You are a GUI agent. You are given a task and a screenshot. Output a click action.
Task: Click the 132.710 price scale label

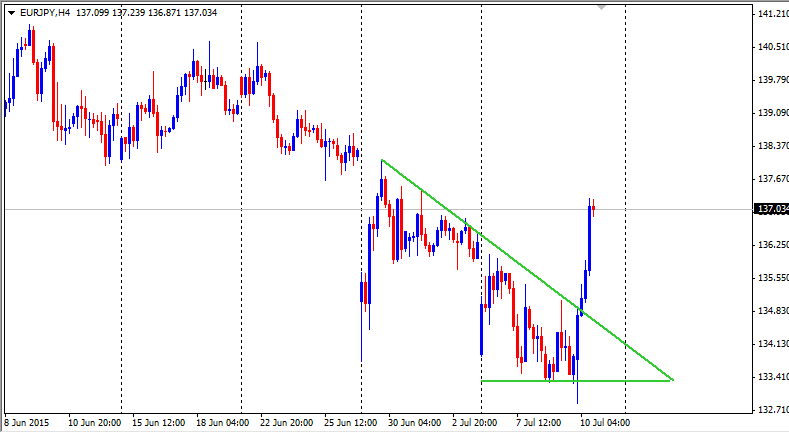(773, 410)
